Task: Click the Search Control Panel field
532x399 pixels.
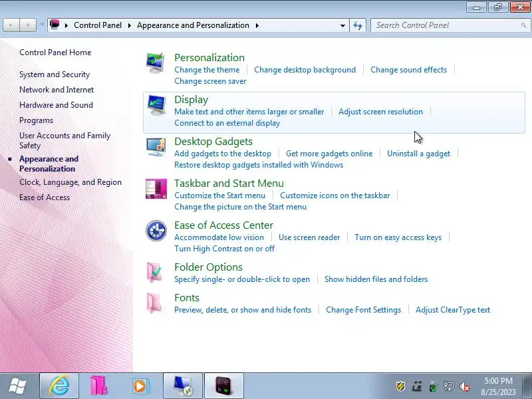Action: 450,25
